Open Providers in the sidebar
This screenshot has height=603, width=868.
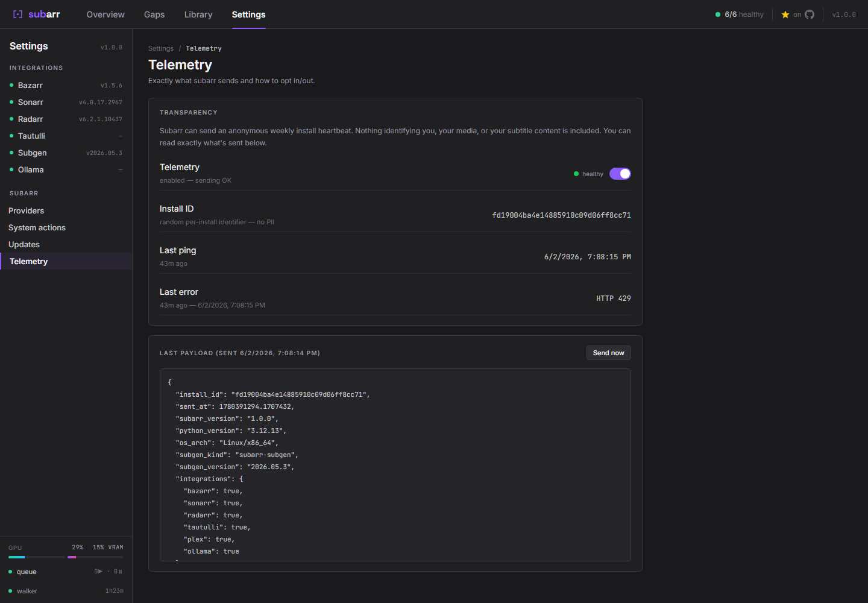(x=66, y=210)
